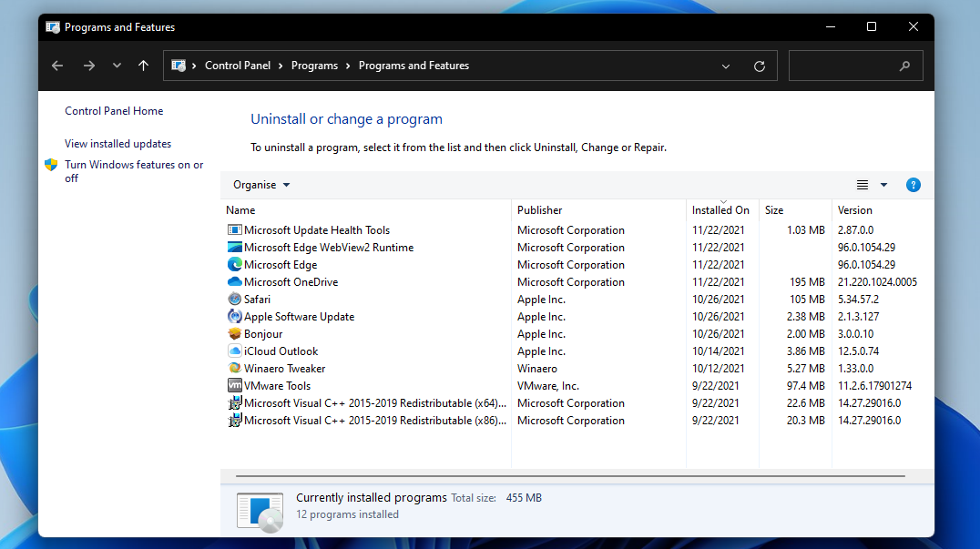
Task: Click the horizontal scrollbar under the list
Action: (570, 476)
